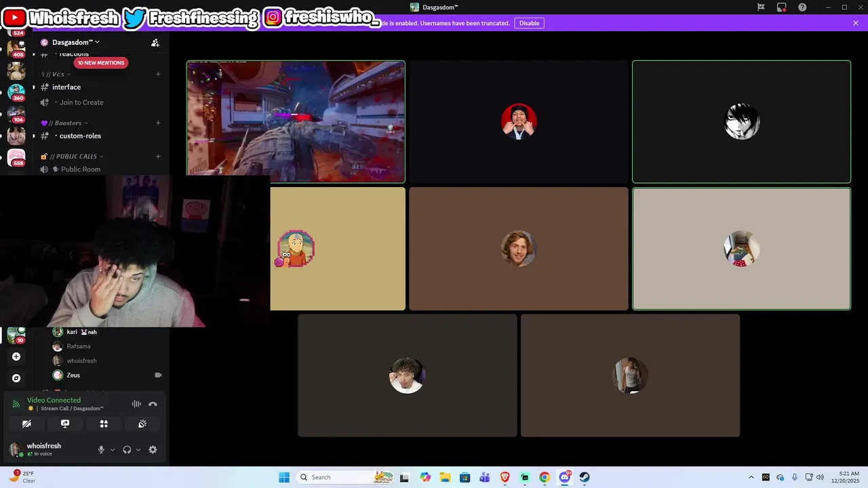Open the Windows Start menu

coord(284,477)
